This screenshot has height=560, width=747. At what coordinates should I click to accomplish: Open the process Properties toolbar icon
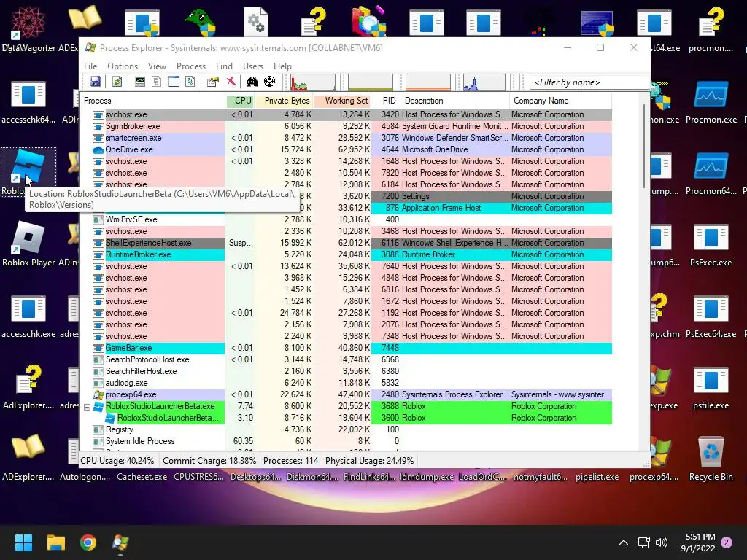tap(212, 82)
